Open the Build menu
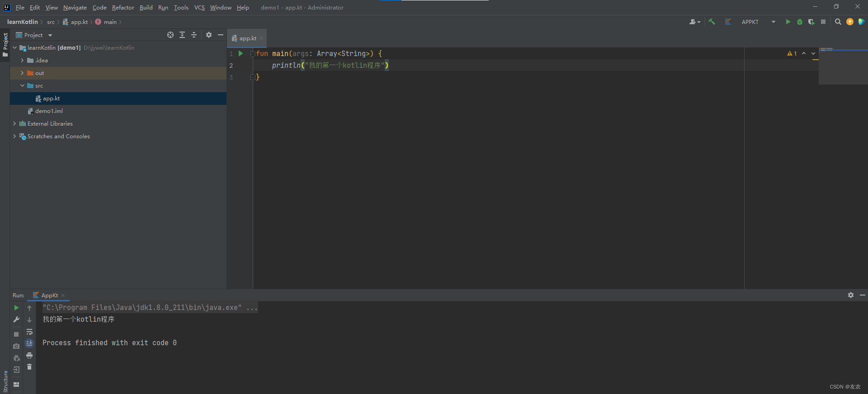Image resolution: width=868 pixels, height=394 pixels. pos(146,8)
